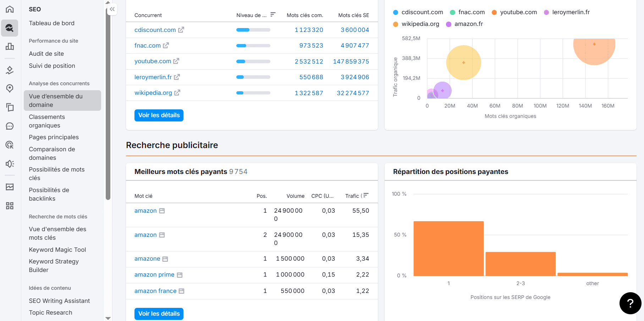Open fnac.com external link icon
The width and height of the screenshot is (644, 321).
pyautogui.click(x=166, y=45)
